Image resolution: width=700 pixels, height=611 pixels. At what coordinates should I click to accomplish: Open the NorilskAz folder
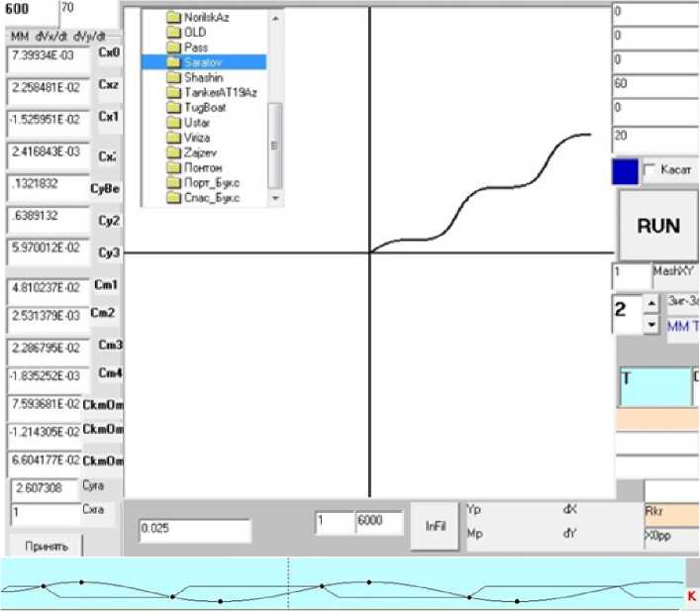coord(198,18)
